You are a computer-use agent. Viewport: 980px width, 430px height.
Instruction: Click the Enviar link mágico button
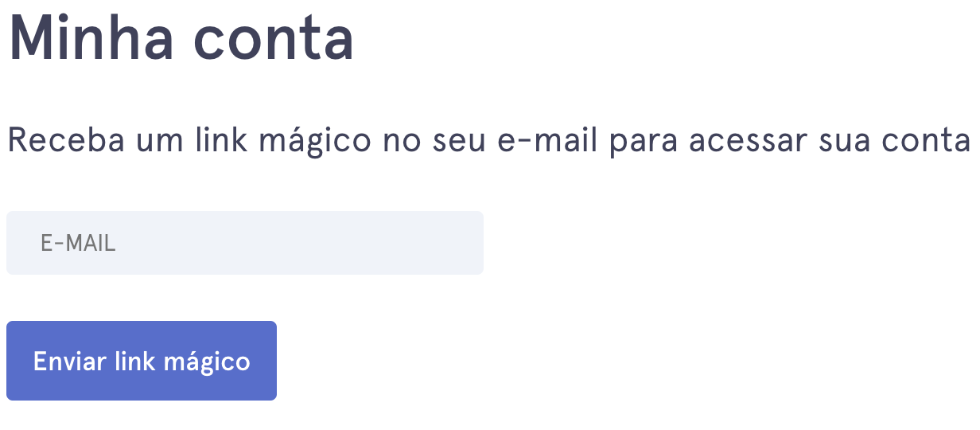[x=142, y=361]
